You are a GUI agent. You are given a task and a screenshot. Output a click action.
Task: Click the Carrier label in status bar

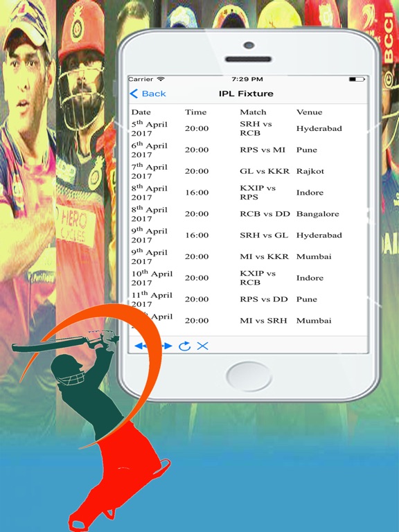pyautogui.click(x=141, y=79)
